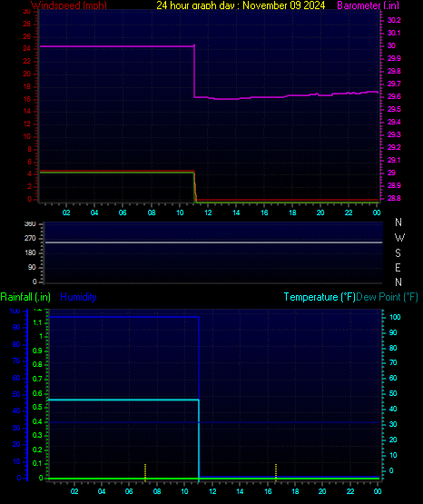Click the 24 windspeed axis value

(27, 48)
